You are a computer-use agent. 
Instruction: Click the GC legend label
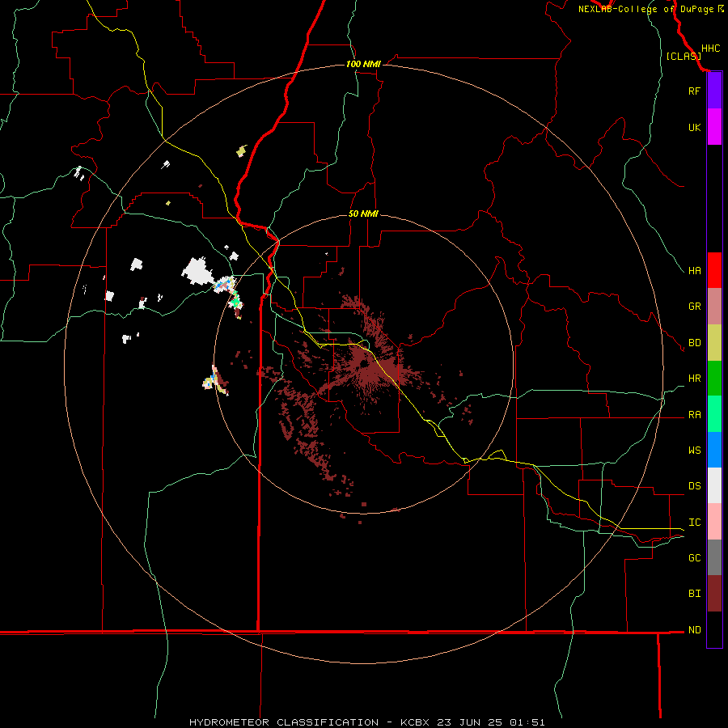[x=694, y=558]
